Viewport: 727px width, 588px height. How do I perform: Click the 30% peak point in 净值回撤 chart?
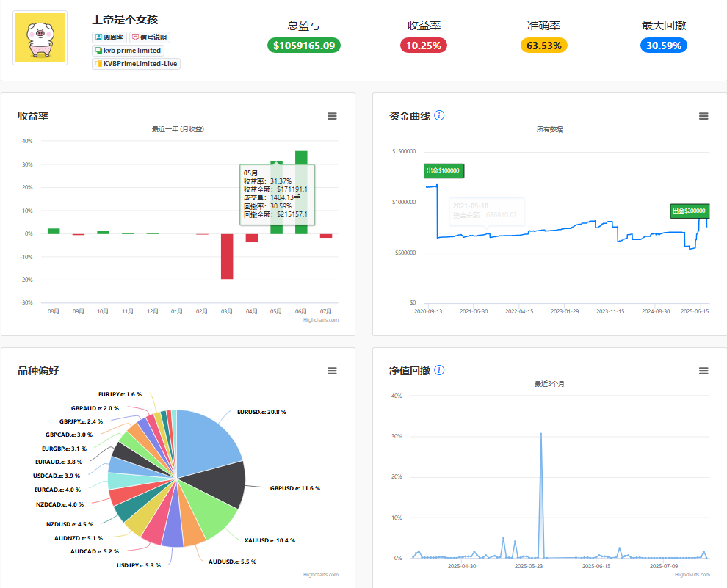coord(540,434)
